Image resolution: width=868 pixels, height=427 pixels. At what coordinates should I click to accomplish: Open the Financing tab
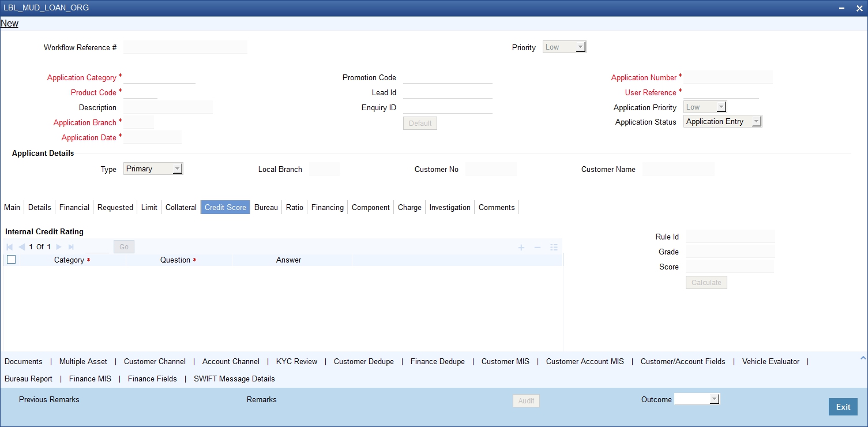coord(328,207)
